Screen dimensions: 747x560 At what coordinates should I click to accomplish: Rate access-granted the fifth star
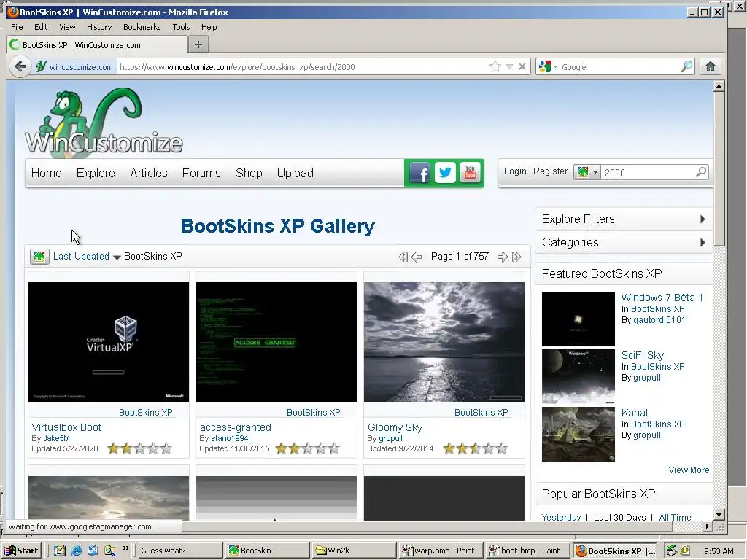(334, 448)
